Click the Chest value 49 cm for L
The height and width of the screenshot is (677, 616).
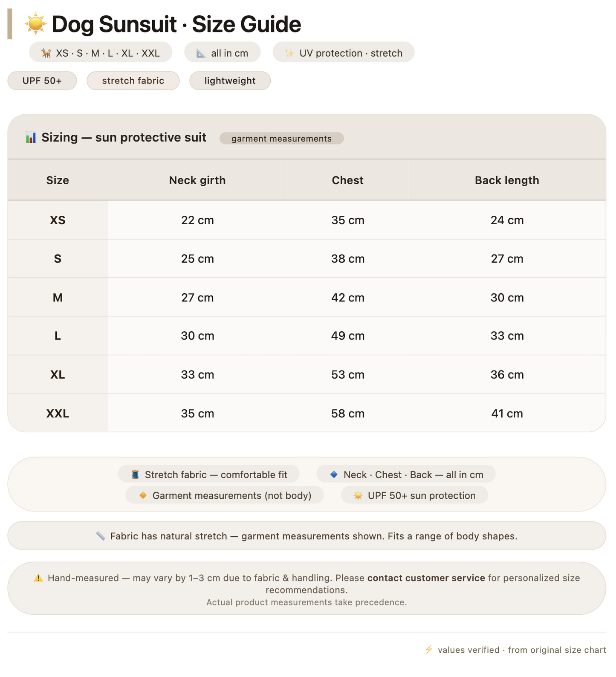click(348, 336)
